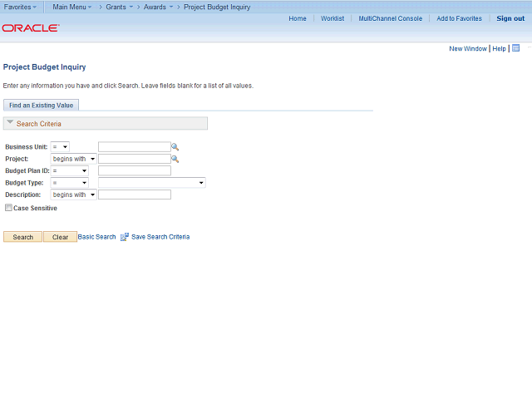The image size is (532, 399).
Task: Click Add to Favorites link
Action: point(460,18)
